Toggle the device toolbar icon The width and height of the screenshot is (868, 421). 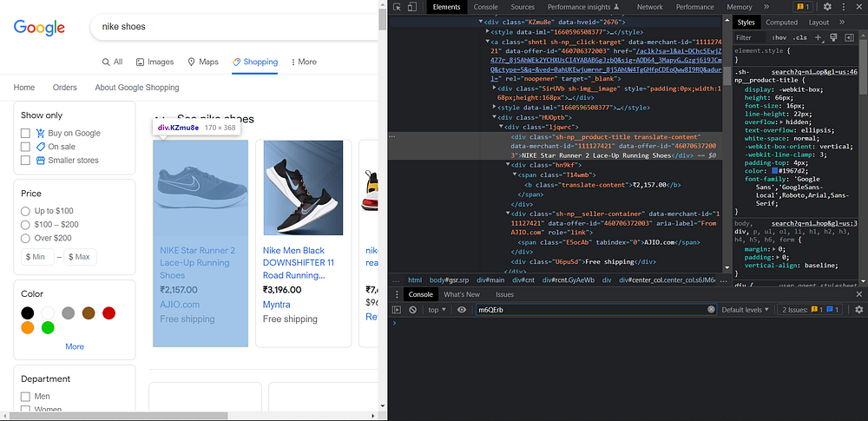pyautogui.click(x=411, y=7)
